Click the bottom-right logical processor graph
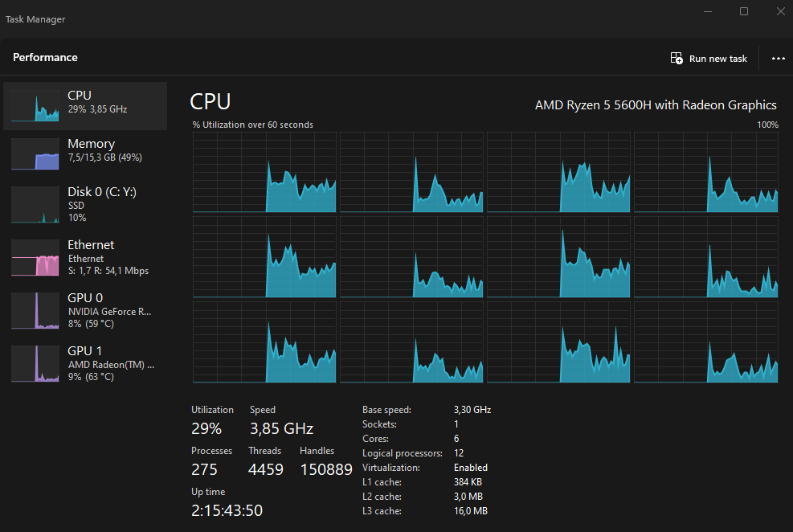This screenshot has height=532, width=793. 705,342
